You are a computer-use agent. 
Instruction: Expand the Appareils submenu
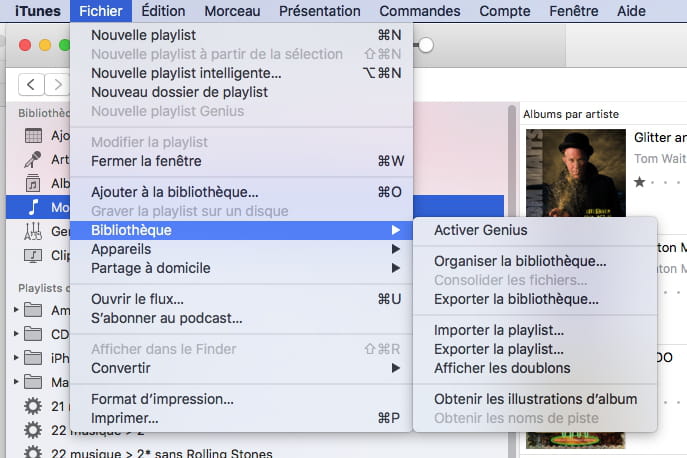coord(241,249)
